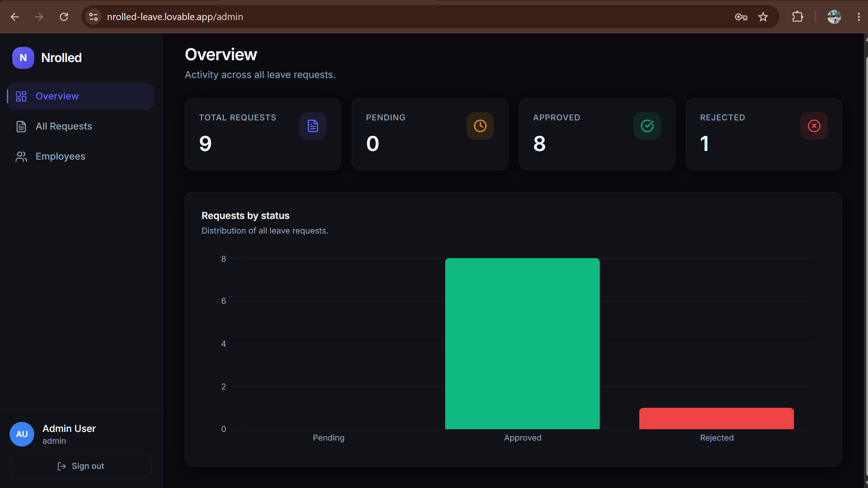Viewport: 868px width, 488px height.
Task: Go to All Requests page
Action: [x=81, y=126]
